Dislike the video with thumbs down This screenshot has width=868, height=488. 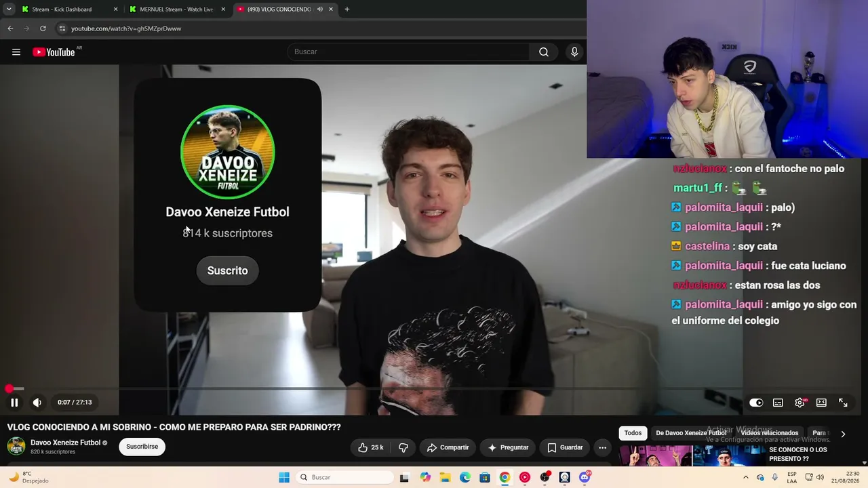click(x=403, y=447)
